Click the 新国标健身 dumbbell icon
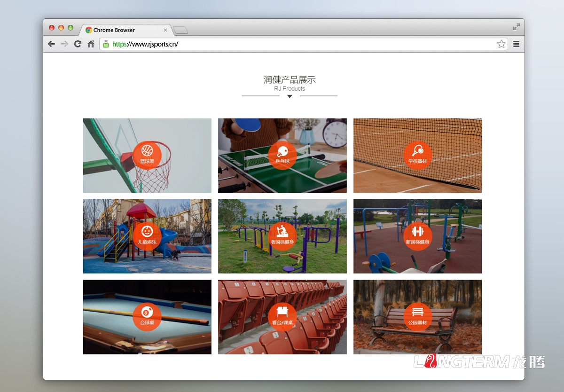 [x=417, y=235]
